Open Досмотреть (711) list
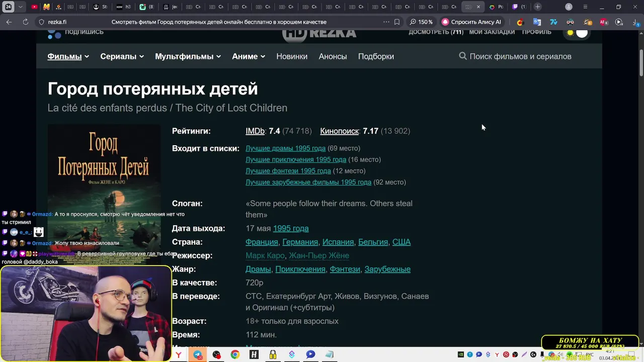644x362 pixels. coord(436,32)
